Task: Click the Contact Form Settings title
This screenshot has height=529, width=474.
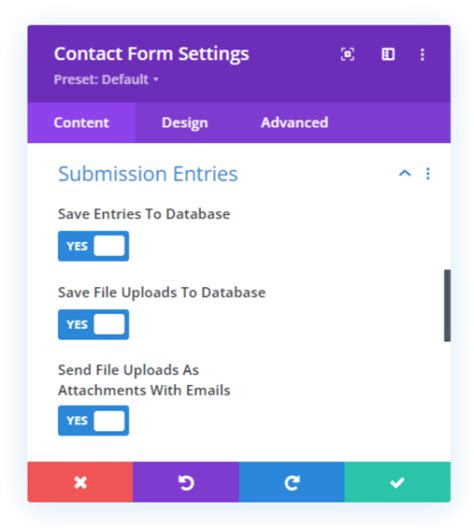Action: [x=151, y=54]
